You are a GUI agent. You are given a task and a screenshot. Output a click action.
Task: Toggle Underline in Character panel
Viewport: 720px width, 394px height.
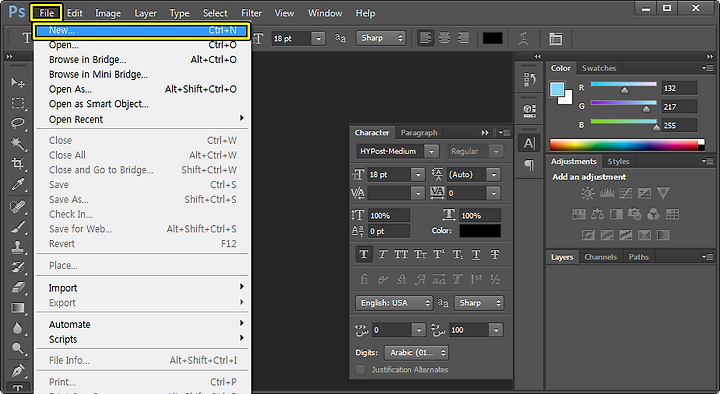coord(476,254)
